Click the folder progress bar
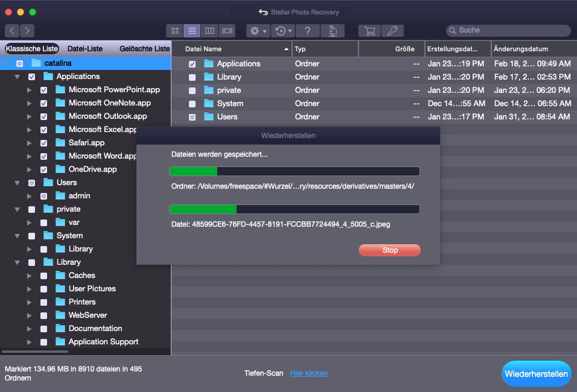This screenshot has width=577, height=392. [x=295, y=171]
